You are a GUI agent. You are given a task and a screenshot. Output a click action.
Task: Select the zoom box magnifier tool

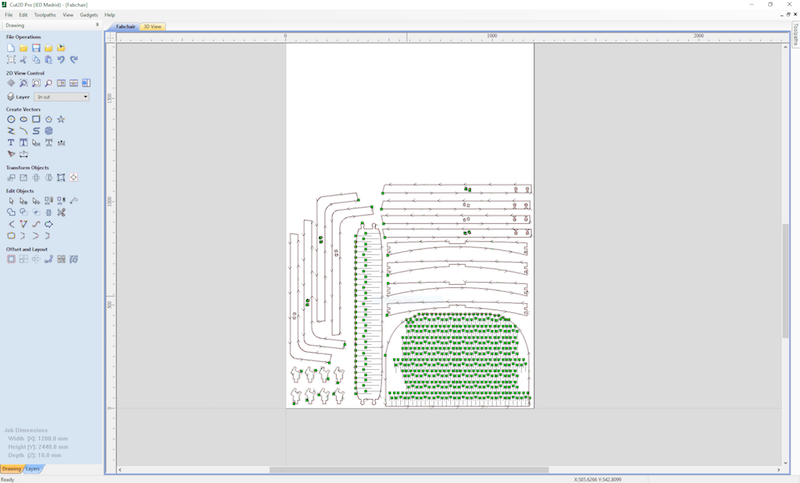click(23, 83)
